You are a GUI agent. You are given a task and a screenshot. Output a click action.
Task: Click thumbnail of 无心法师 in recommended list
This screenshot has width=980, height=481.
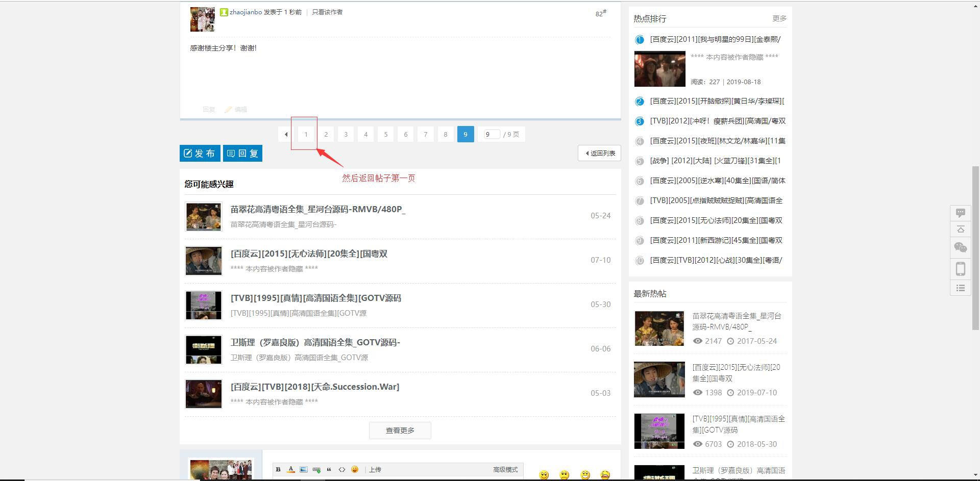tap(204, 261)
